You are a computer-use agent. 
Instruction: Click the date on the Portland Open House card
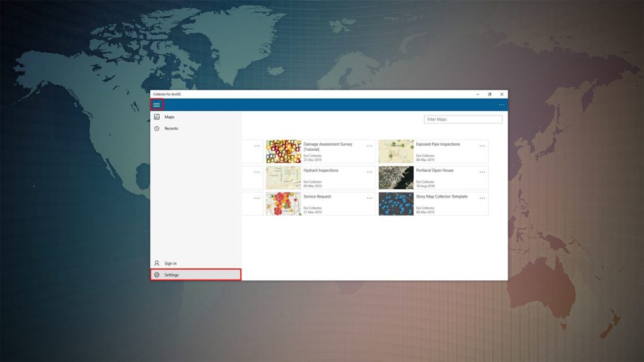pos(425,186)
